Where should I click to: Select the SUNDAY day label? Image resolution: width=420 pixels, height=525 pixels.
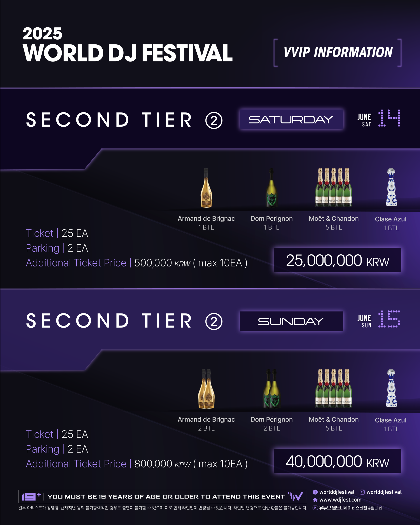point(291,321)
